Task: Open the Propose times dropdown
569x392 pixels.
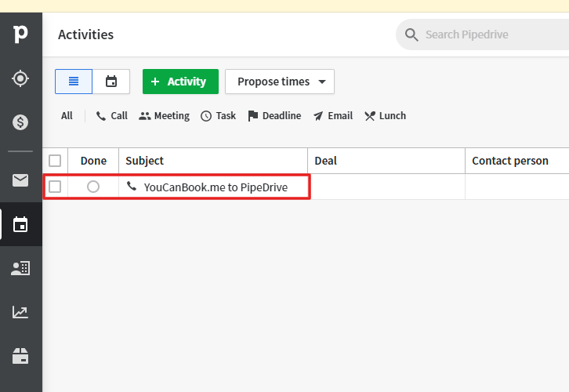Action: point(280,82)
